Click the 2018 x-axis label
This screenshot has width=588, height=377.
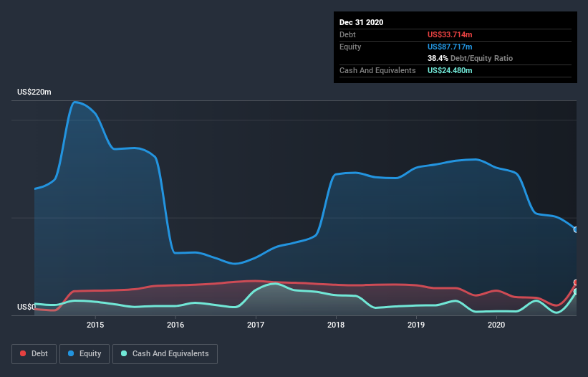pos(336,325)
